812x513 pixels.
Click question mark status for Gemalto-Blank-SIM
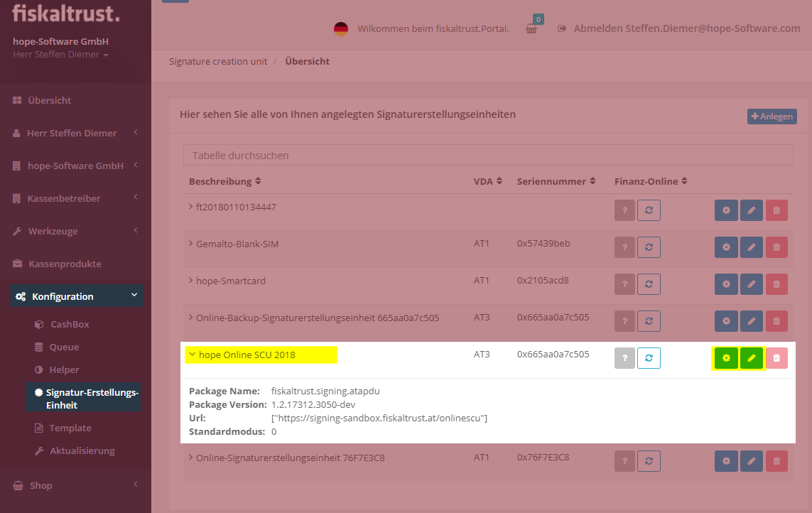click(x=624, y=247)
